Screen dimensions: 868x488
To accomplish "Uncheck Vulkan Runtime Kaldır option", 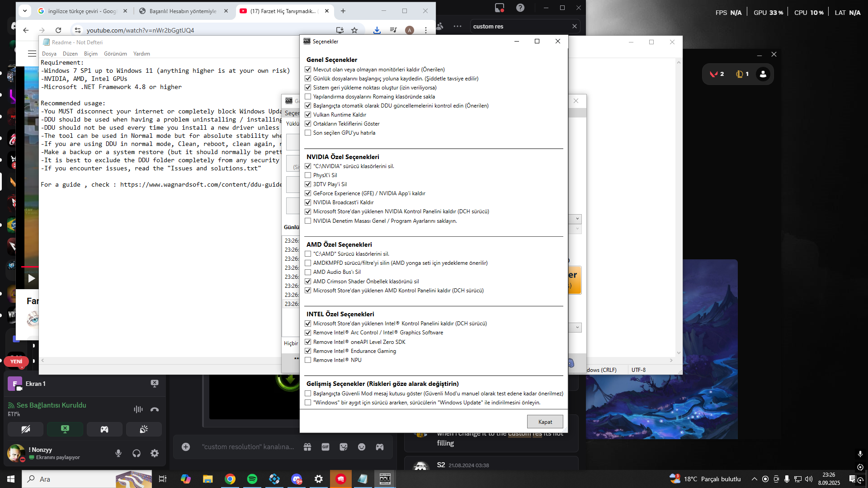I will pyautogui.click(x=308, y=115).
